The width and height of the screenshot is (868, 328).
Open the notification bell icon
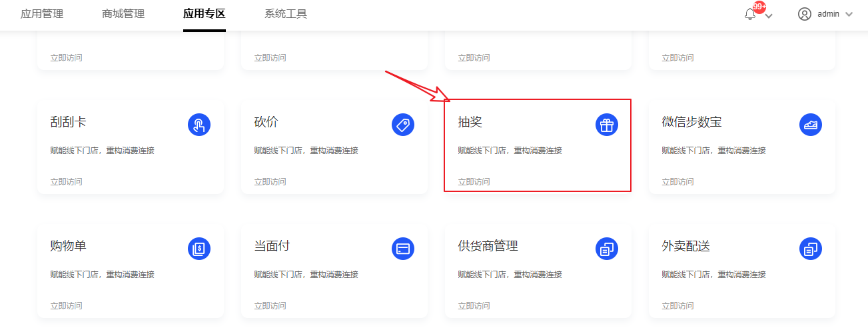click(x=750, y=14)
